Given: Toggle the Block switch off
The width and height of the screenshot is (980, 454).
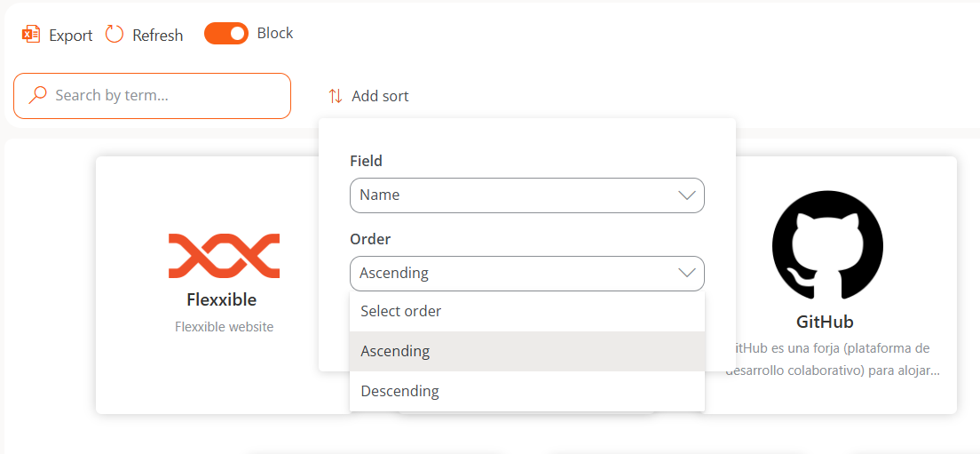Looking at the screenshot, I should pos(226,34).
